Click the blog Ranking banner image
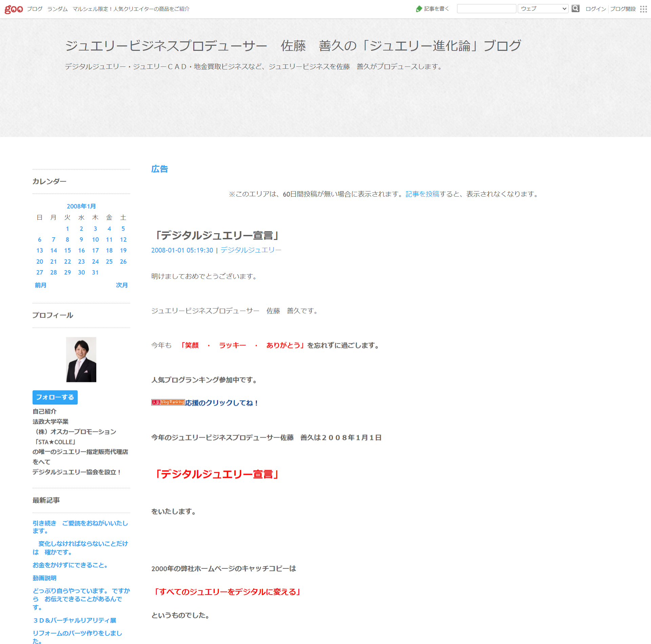651x644 pixels. coord(168,402)
